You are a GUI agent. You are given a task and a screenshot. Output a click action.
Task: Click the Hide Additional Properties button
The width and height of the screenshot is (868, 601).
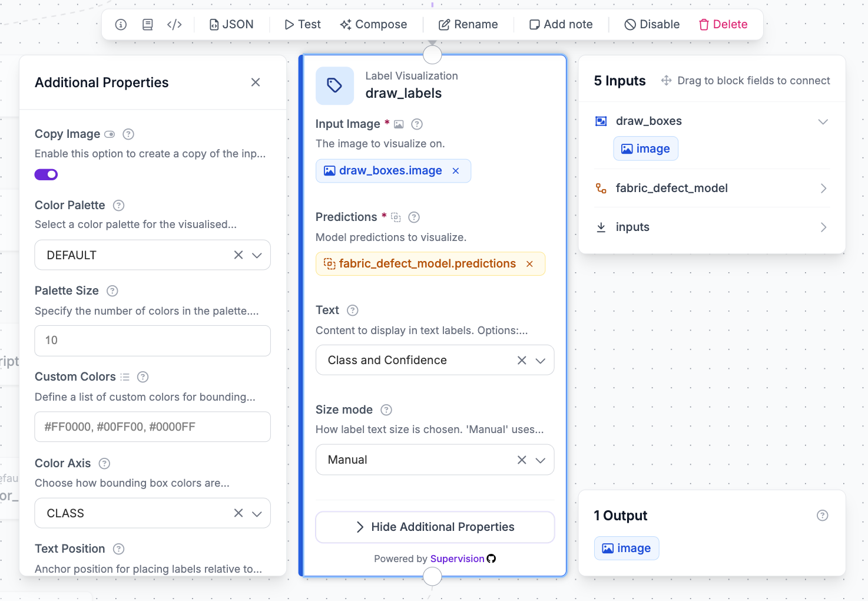(x=435, y=527)
